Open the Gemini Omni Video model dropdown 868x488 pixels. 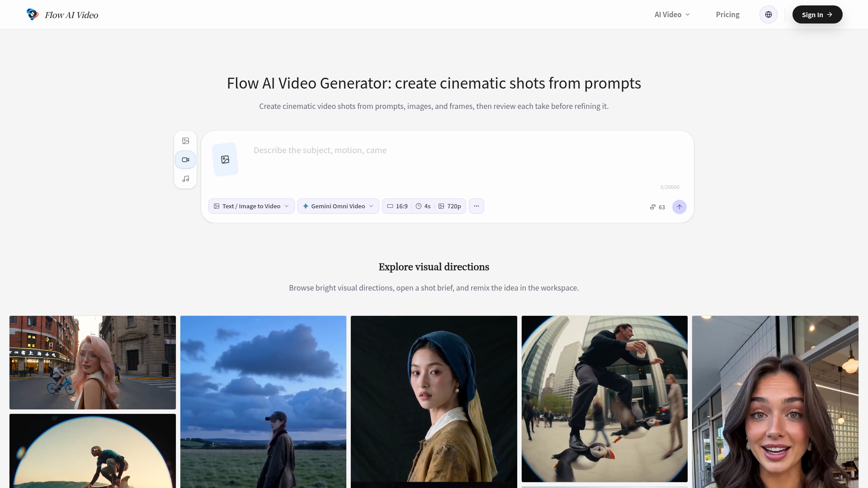[x=338, y=206]
